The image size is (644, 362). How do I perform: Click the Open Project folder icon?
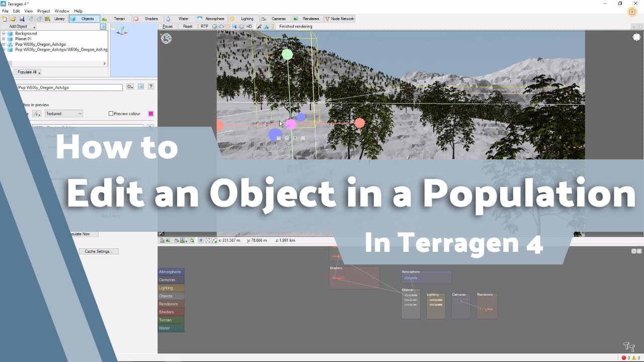13,19
